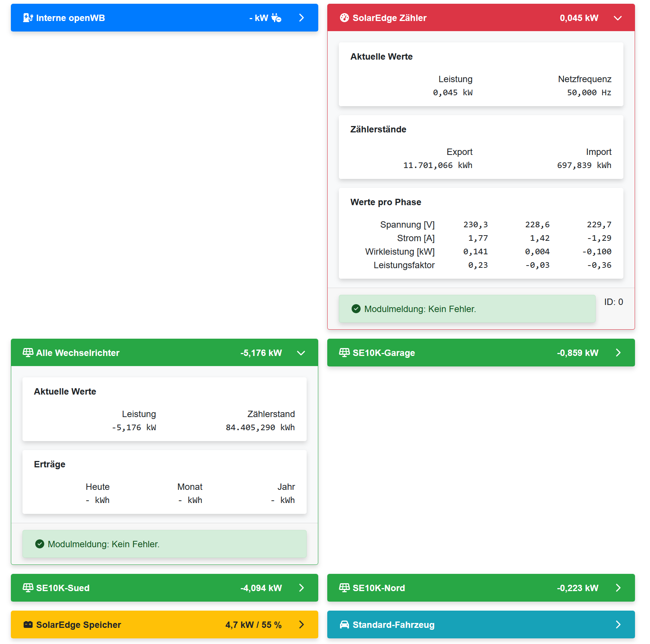Click the check icon in Alle Wechselrichter Modulmeldung
This screenshot has height=644, width=650.
point(40,544)
